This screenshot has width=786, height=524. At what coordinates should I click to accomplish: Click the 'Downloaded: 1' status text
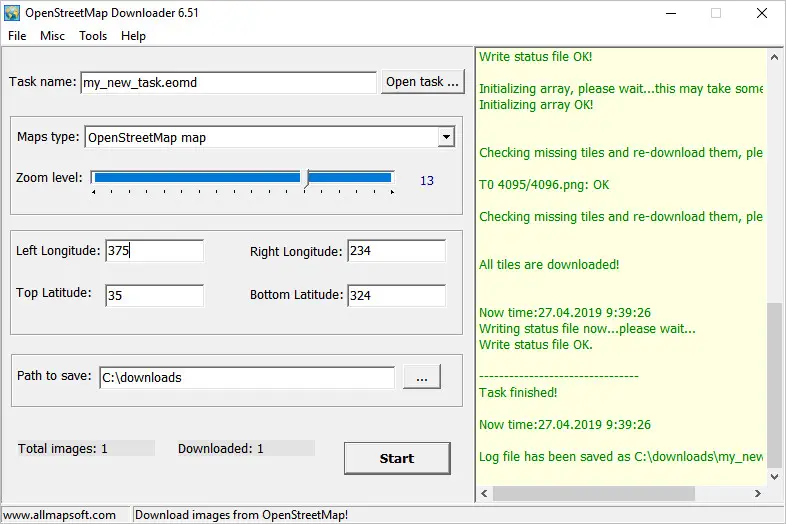221,448
